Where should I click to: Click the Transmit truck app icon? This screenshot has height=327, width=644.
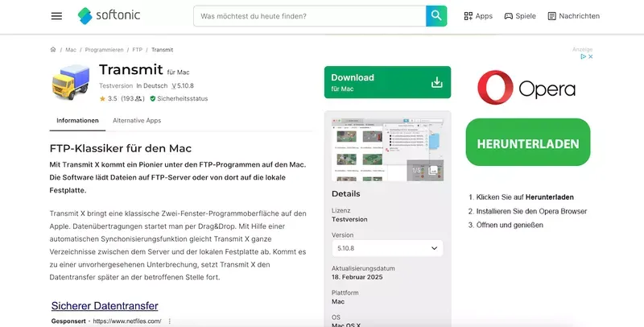(70, 82)
